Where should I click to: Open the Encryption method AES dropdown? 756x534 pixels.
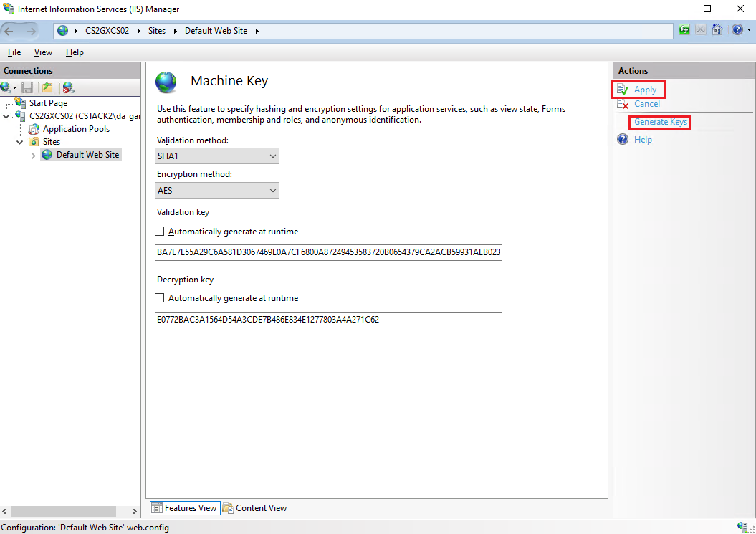(x=217, y=190)
